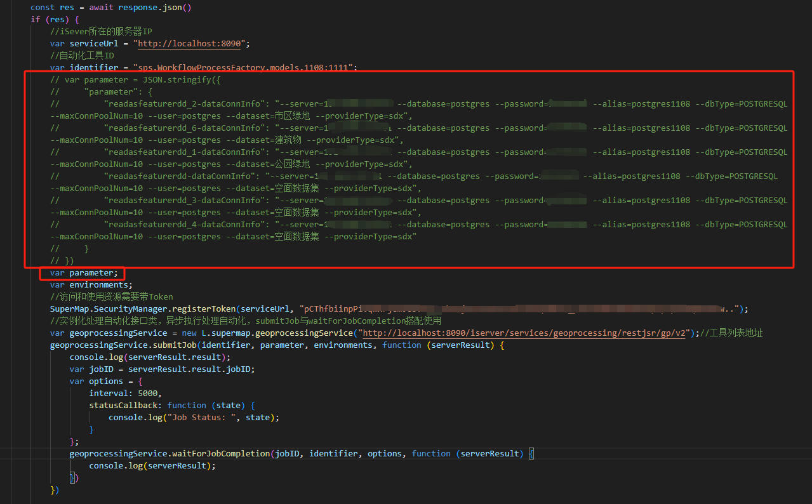Image resolution: width=812 pixels, height=504 pixels.
Task: Click the comment '//访问和使用资源需要带Token'
Action: [x=111, y=297]
